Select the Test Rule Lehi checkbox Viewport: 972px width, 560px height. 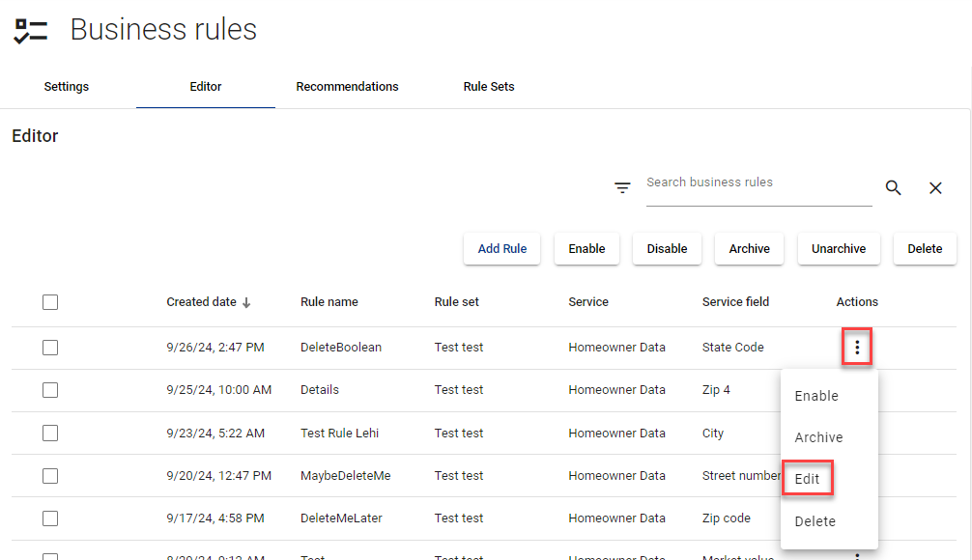tap(50, 434)
